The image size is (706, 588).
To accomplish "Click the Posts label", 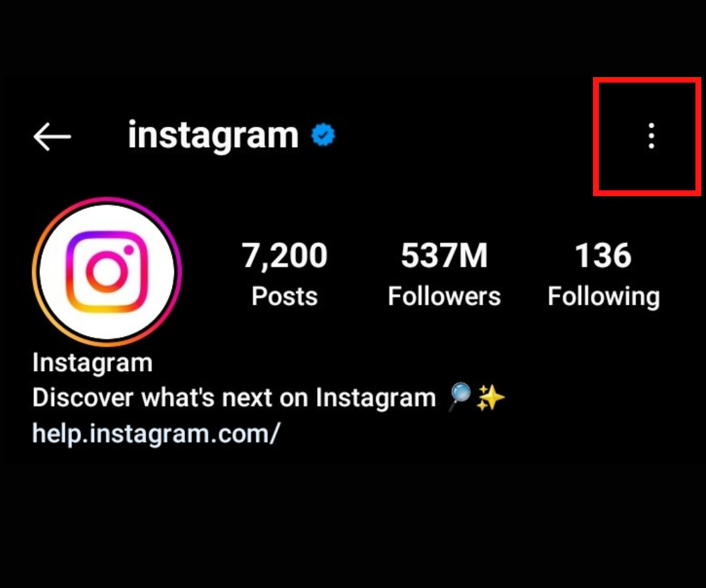I will click(284, 297).
